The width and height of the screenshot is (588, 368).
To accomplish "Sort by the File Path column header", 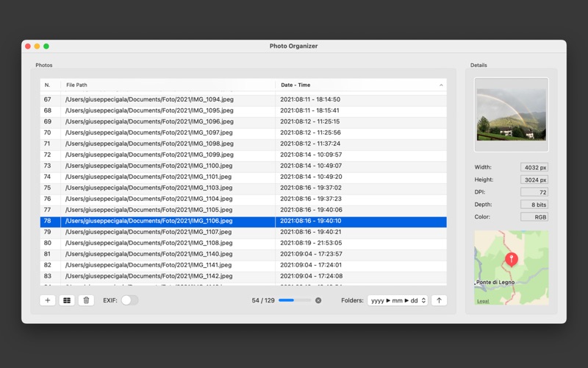I will 168,85.
